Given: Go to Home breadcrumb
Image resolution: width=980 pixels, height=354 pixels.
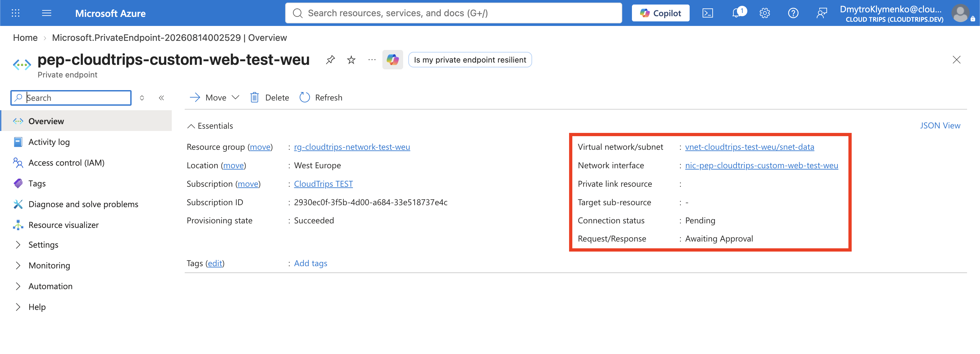Looking at the screenshot, I should click(25, 38).
